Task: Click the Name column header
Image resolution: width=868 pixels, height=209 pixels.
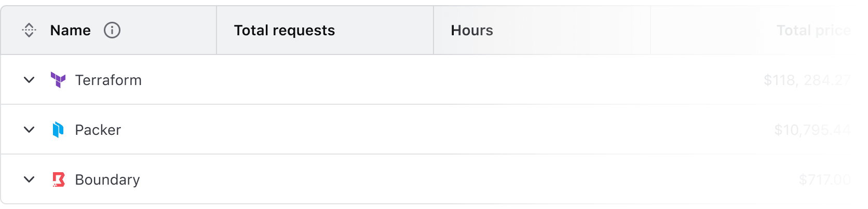Action: point(71,31)
